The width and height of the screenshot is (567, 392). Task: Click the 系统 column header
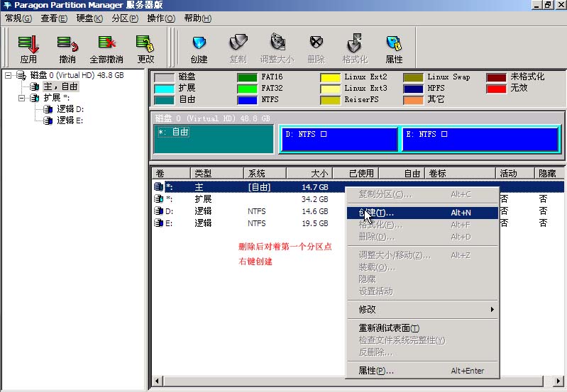265,174
